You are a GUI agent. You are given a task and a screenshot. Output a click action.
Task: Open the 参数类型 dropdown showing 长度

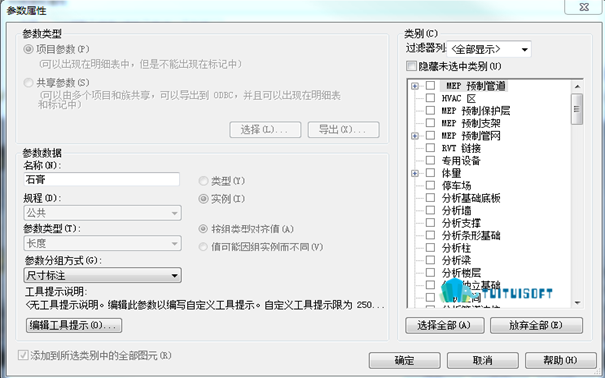point(102,243)
